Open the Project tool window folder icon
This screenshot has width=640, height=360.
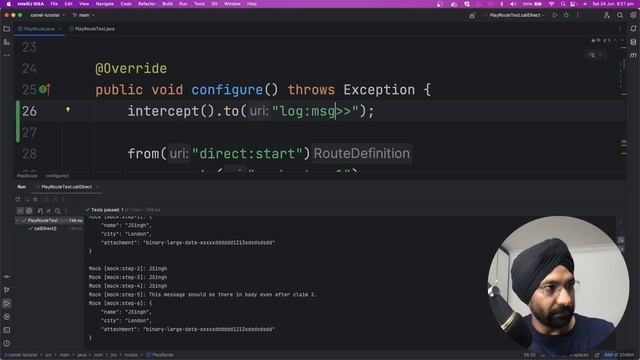[7, 29]
